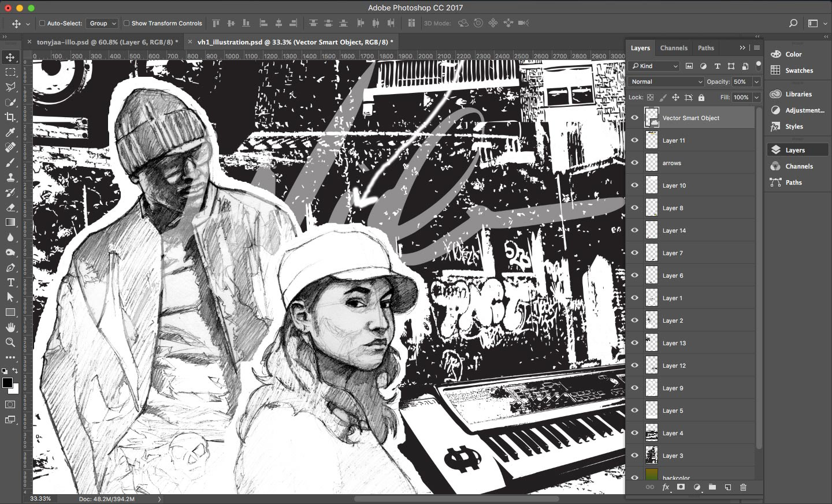Select the Type tool
This screenshot has height=504, width=832.
pyautogui.click(x=10, y=282)
